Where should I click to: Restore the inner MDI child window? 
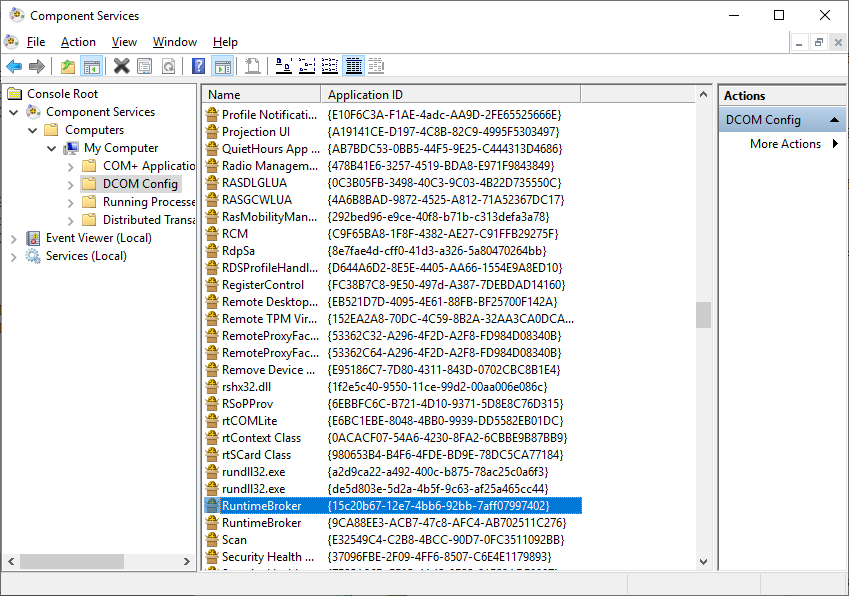(819, 42)
